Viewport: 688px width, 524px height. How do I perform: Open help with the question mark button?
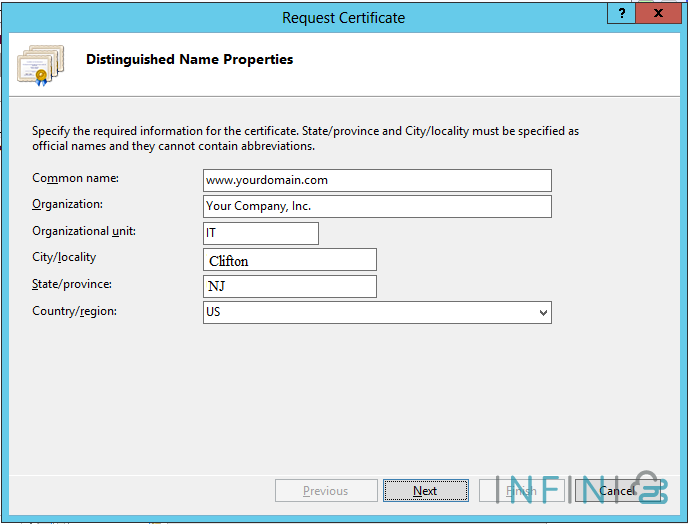coord(623,14)
